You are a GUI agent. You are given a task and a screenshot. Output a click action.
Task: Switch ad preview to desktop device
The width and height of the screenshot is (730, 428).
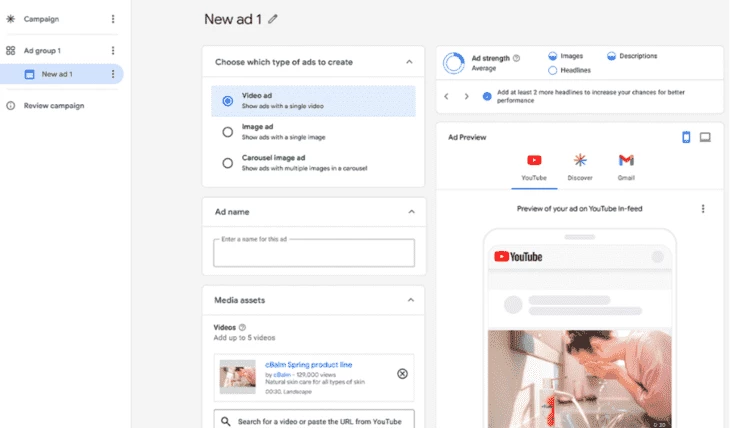pyautogui.click(x=705, y=137)
